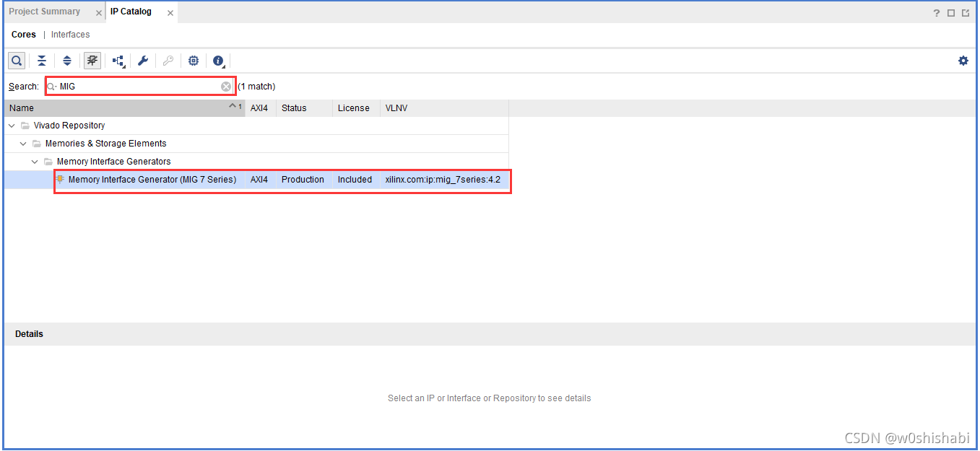This screenshot has height=451, width=980.
Task: Toggle the crossed-out filter toolbar button
Action: click(92, 61)
